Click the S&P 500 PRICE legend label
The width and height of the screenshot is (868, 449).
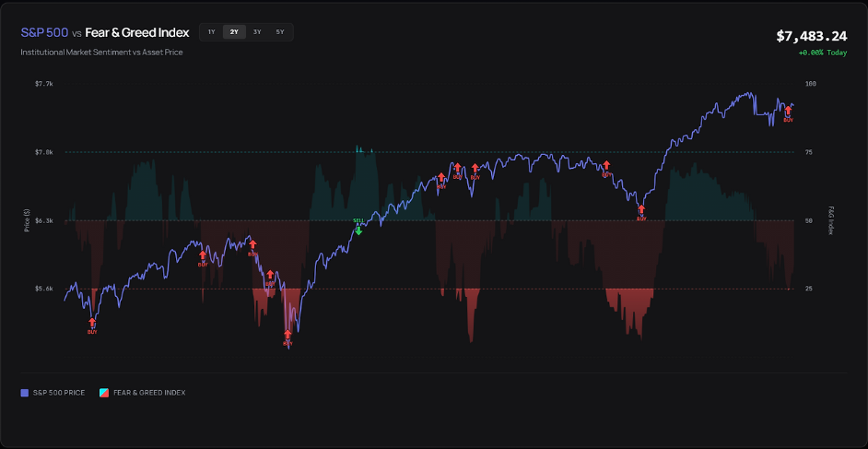tap(59, 393)
